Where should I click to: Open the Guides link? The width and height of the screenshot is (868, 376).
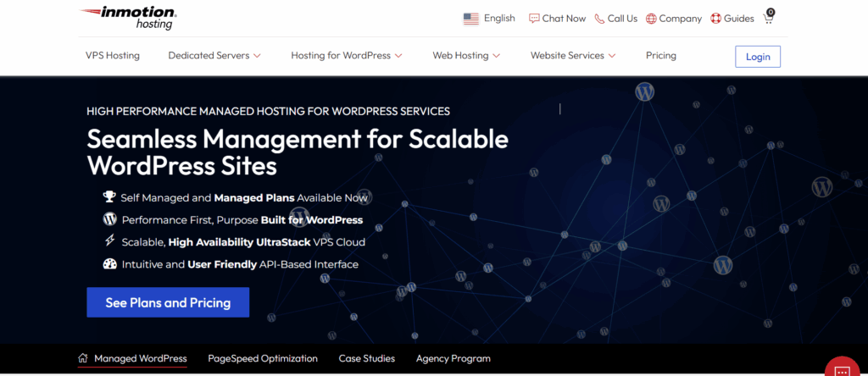(x=739, y=19)
